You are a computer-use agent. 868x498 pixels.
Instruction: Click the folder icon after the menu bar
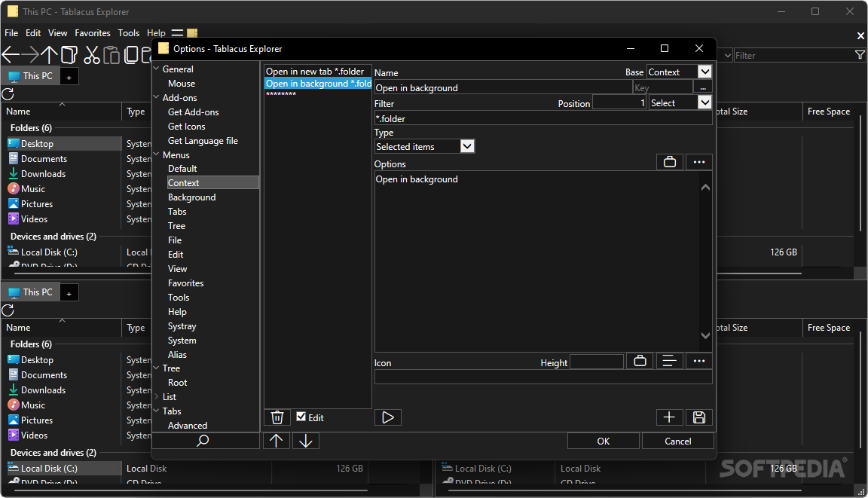pos(192,33)
